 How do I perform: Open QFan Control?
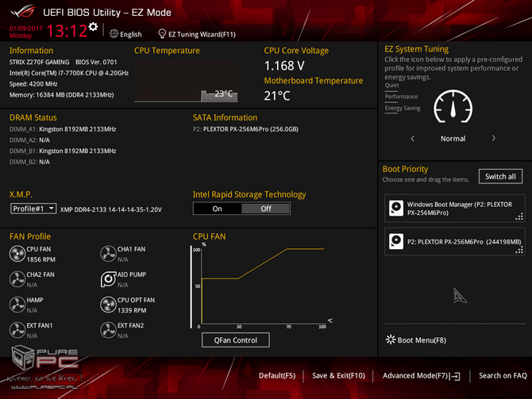pyautogui.click(x=236, y=340)
